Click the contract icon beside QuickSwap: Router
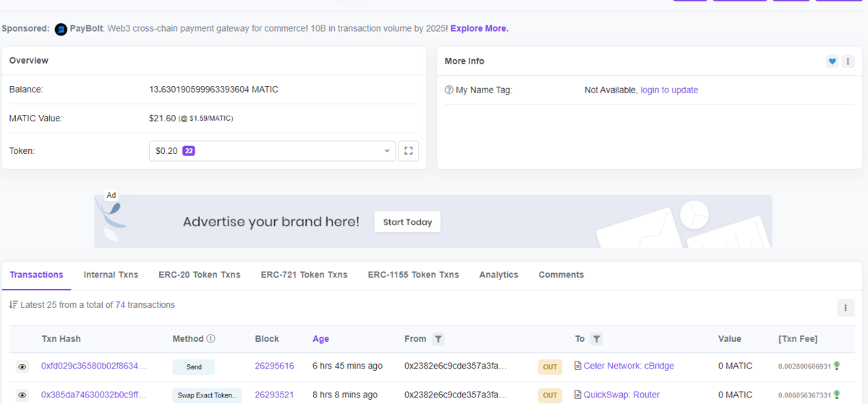This screenshot has height=404, width=868. (578, 395)
